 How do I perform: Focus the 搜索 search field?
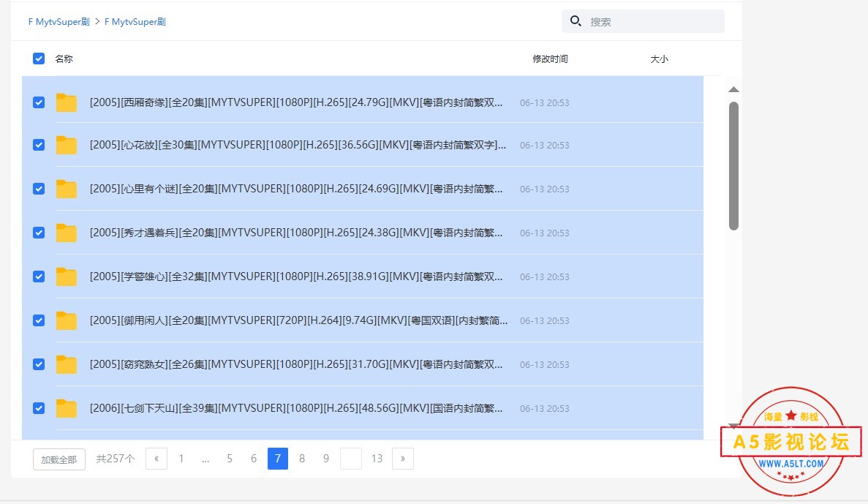(x=644, y=21)
